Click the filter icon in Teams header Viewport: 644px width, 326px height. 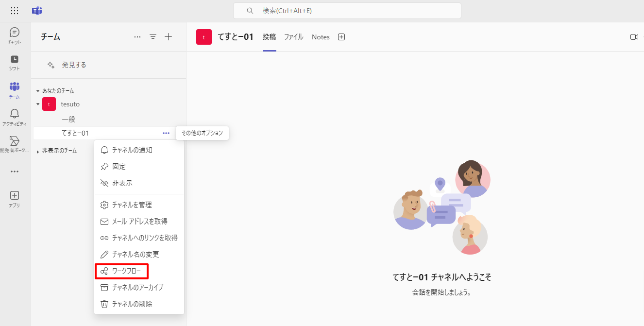pyautogui.click(x=153, y=37)
